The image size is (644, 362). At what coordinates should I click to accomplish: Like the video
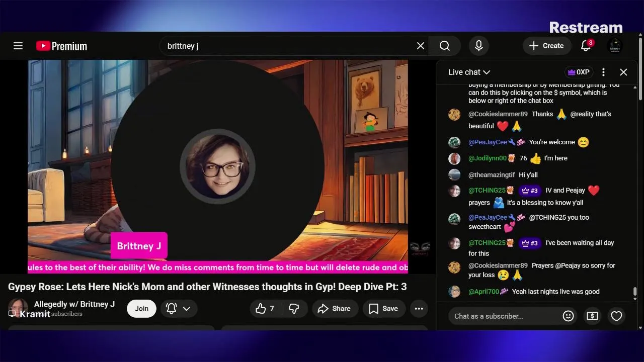(265, 309)
